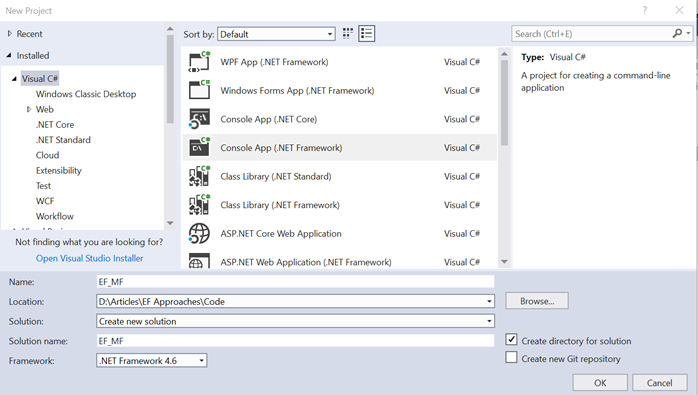This screenshot has width=698, height=395.
Task: Enable Create new Git repository checkbox
Action: coord(511,358)
